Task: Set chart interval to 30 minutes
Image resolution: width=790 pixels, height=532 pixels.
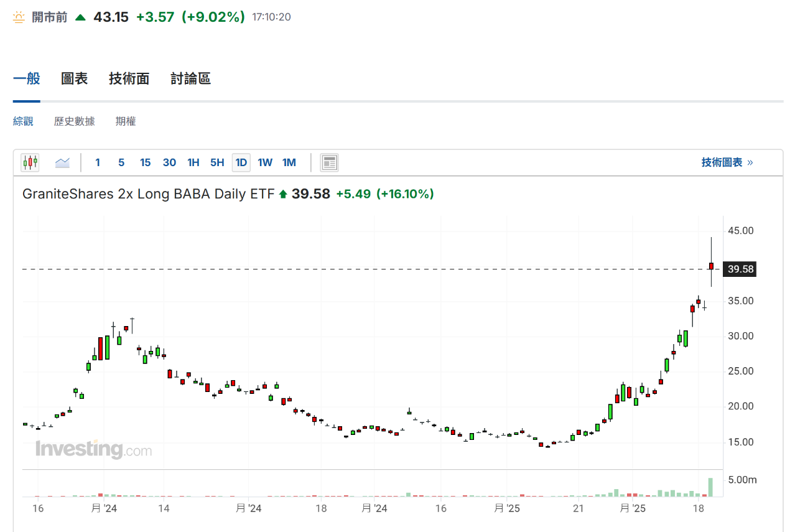Action: click(x=169, y=163)
